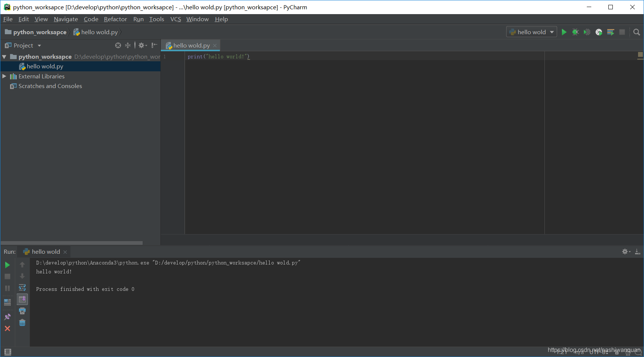Click tool windows quick-access icon in status bar
Viewport: 644px width, 357px height.
coord(8,352)
